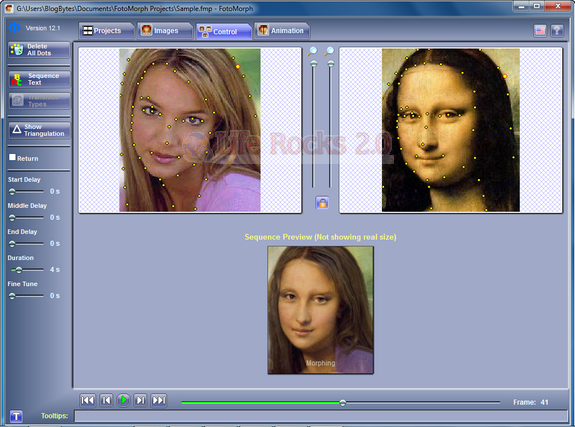Click the Animation tab icon
Viewport: 575px width, 427px height.
(263, 30)
